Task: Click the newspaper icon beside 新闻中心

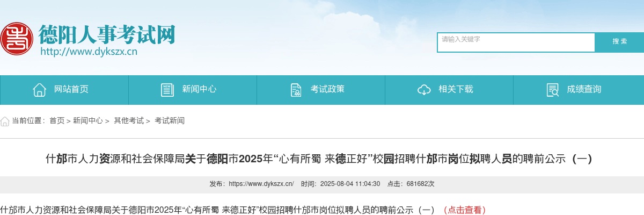Action: pos(167,90)
